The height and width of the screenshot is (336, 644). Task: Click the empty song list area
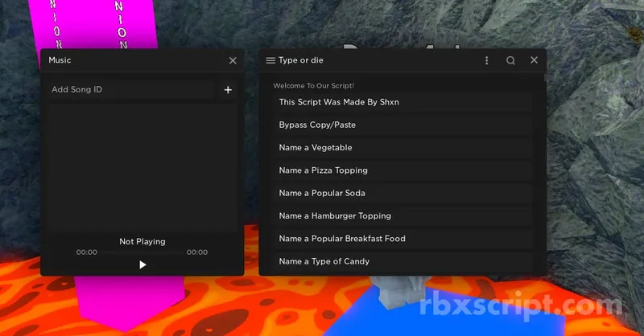(142, 168)
